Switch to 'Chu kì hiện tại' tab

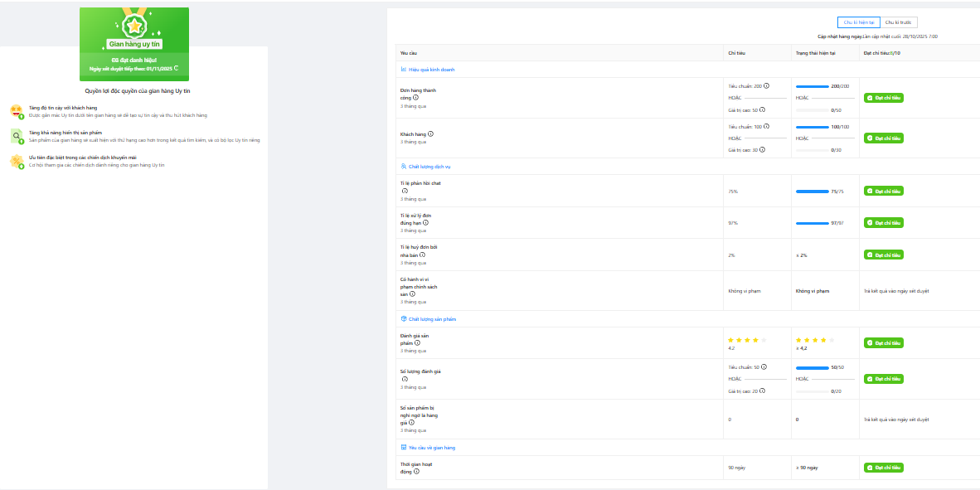click(859, 22)
